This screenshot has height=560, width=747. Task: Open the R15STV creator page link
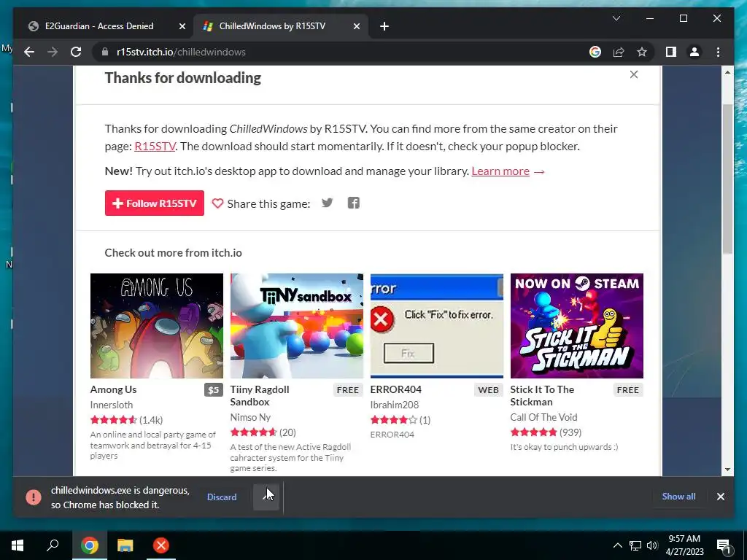click(x=155, y=146)
